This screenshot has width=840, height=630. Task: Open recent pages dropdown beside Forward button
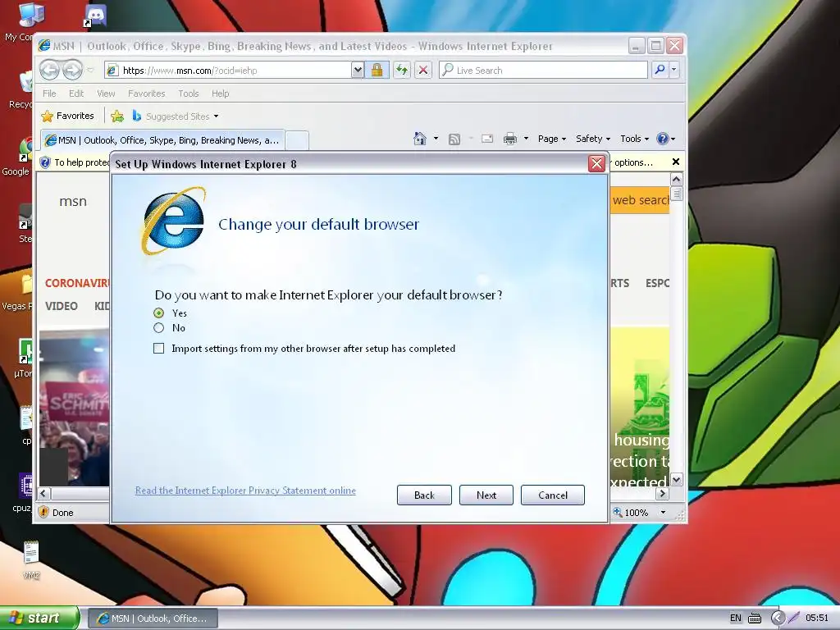click(x=90, y=71)
